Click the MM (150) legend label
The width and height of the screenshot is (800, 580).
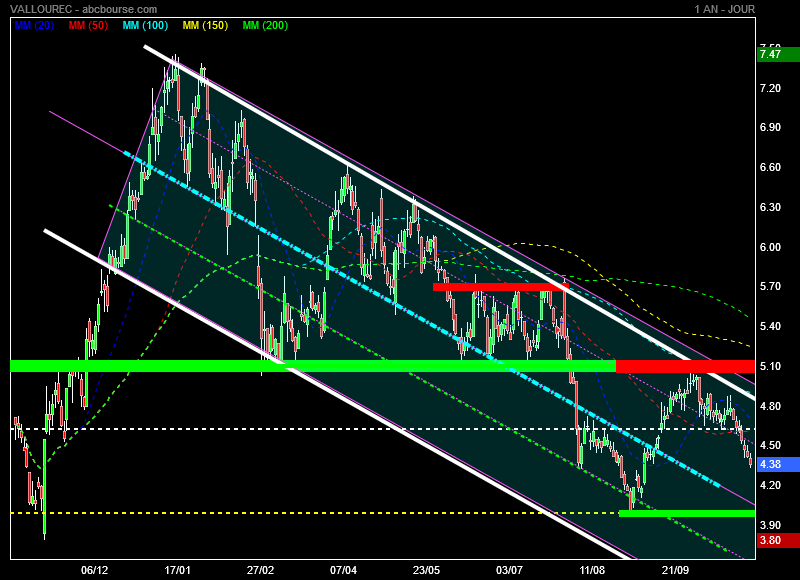pyautogui.click(x=206, y=25)
